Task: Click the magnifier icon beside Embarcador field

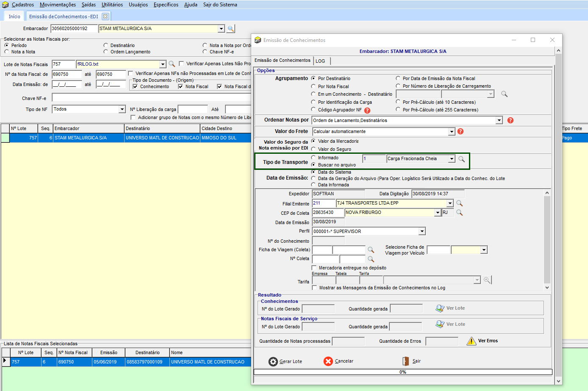Action: tap(230, 29)
